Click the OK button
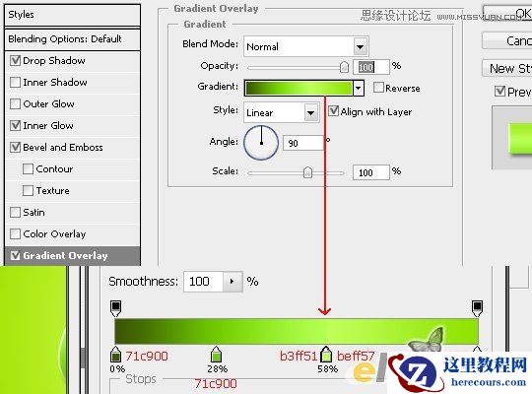The image size is (532, 394). pos(507,14)
